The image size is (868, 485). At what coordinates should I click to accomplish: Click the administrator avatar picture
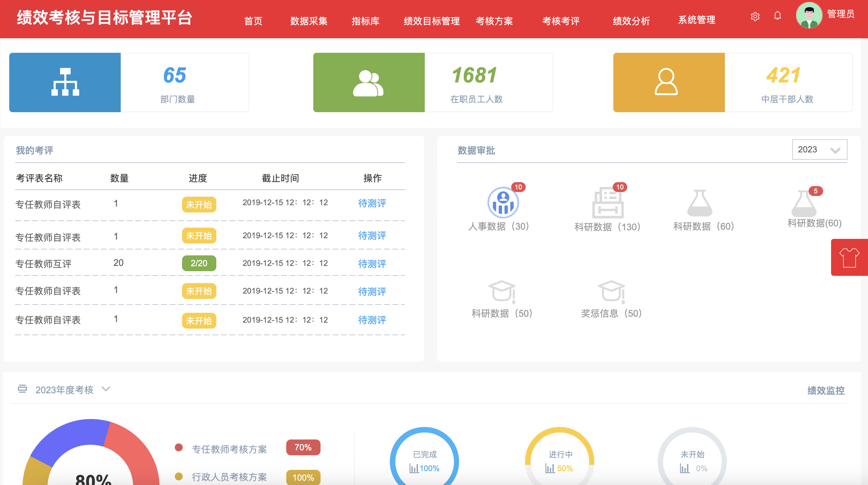pyautogui.click(x=809, y=16)
